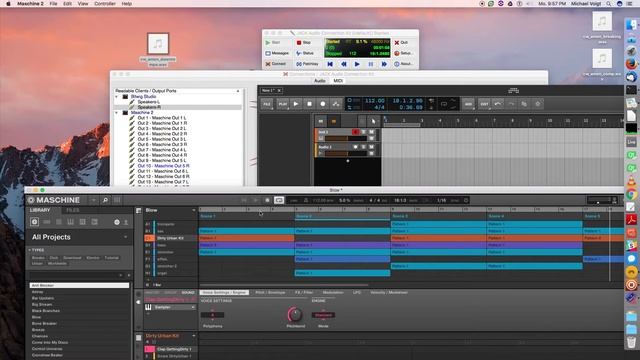Click the undo arrow in Bitwig toolbar
Image resolution: width=640 pixels, height=360 pixels.
[498, 104]
